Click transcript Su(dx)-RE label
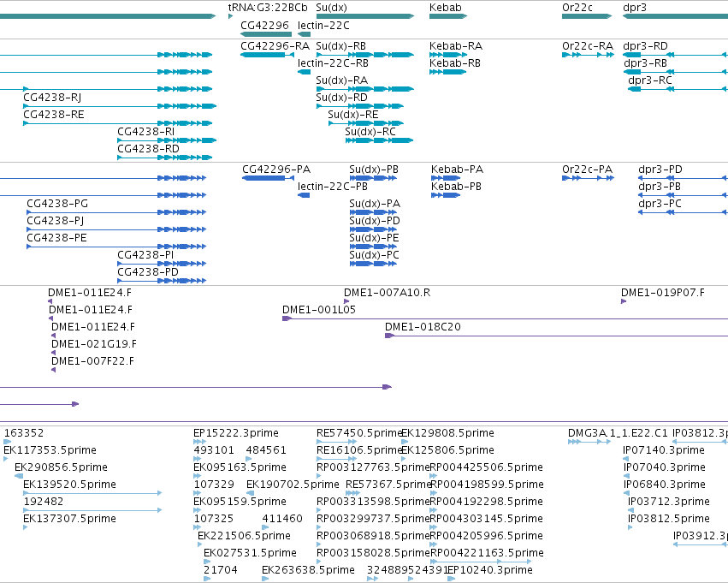This screenshot has height=583, width=728. [x=353, y=115]
